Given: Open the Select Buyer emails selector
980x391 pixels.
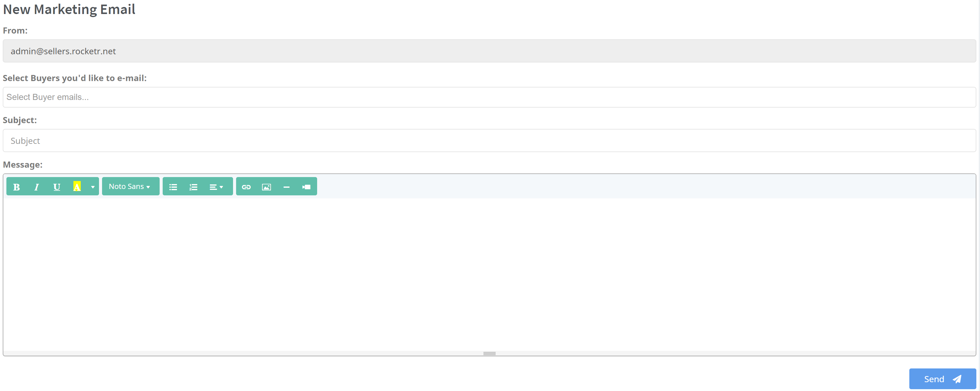Looking at the screenshot, I should click(x=489, y=97).
